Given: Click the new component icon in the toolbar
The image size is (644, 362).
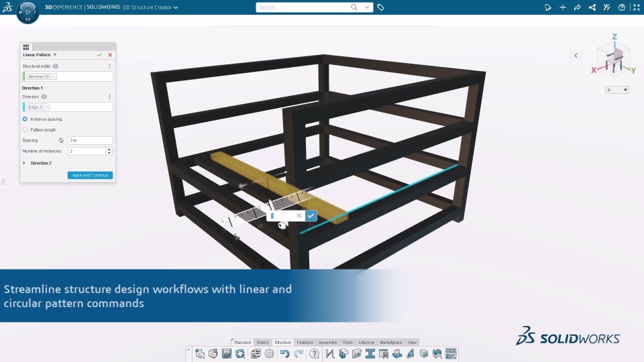Looking at the screenshot, I should (x=200, y=353).
